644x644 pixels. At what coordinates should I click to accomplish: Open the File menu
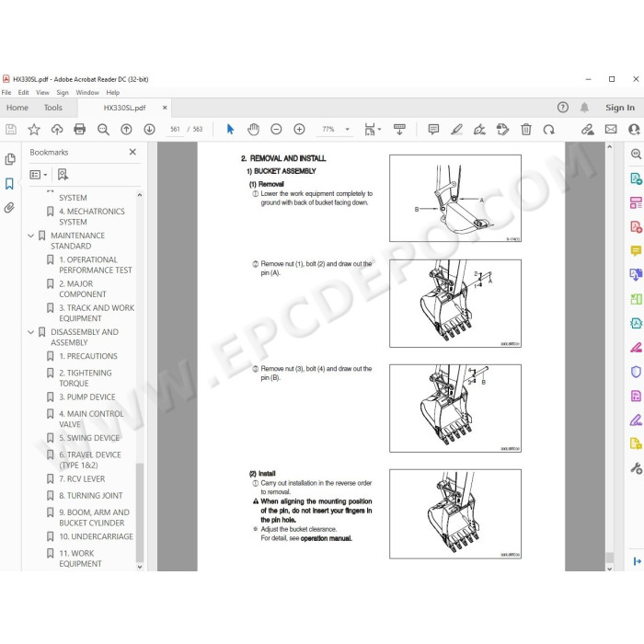point(6,92)
